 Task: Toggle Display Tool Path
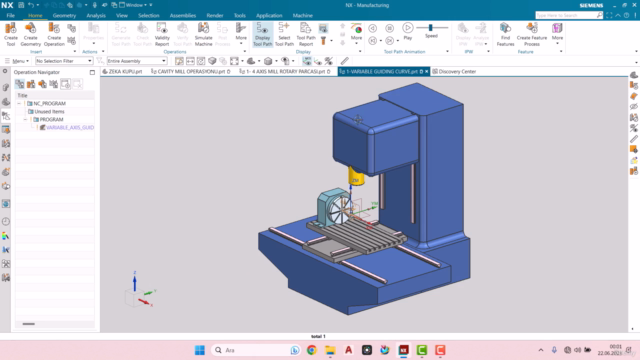tap(262, 34)
